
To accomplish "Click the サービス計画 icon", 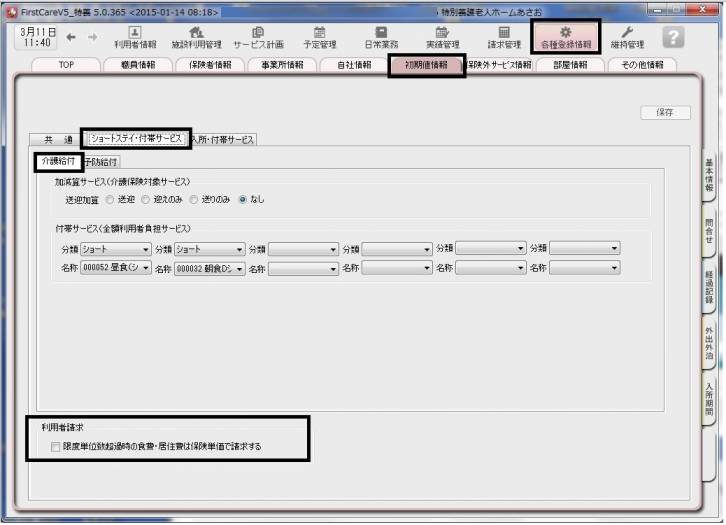I will tap(257, 37).
